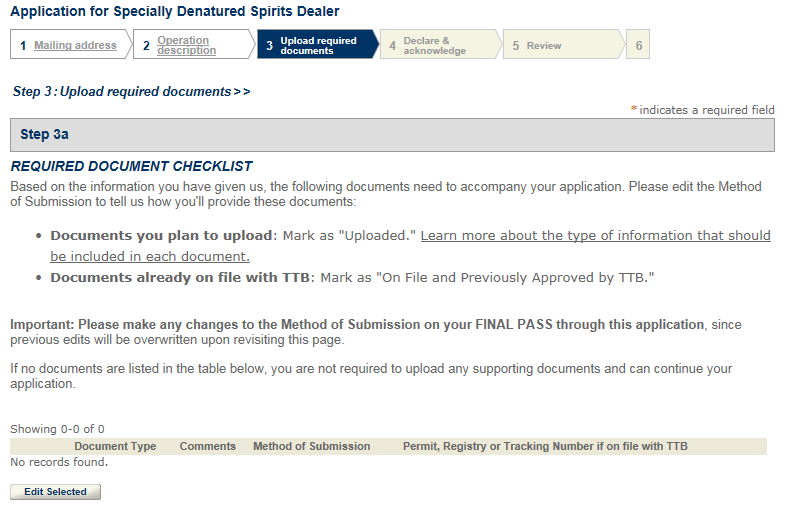792x518 pixels.
Task: Select the Permit, Registry or Tracking Number header
Action: tap(545, 446)
